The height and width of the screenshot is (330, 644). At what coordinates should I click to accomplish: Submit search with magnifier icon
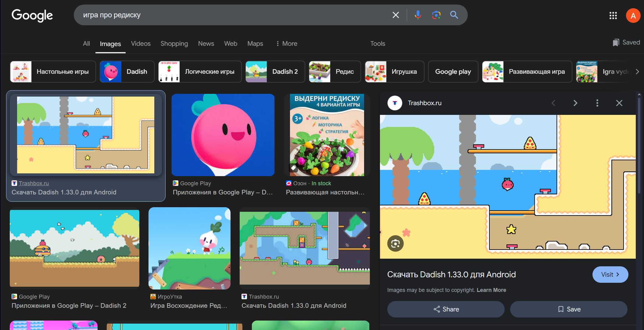[x=454, y=15]
